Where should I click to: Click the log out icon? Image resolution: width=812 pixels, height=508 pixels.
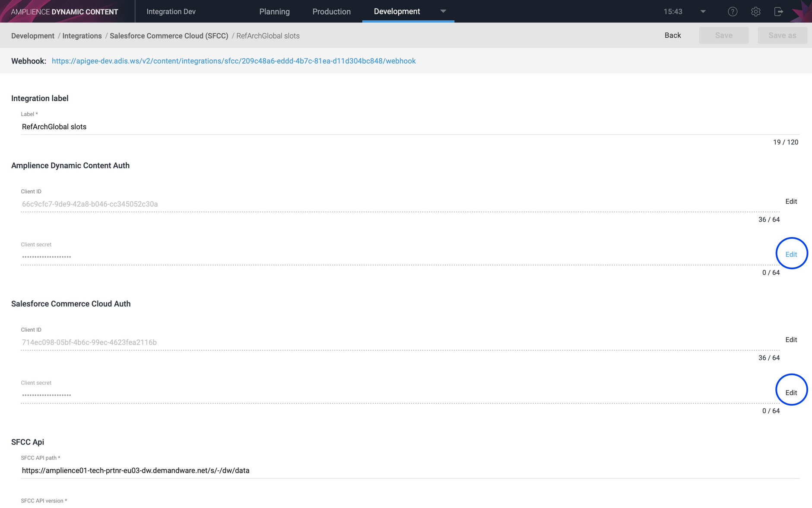pyautogui.click(x=779, y=12)
